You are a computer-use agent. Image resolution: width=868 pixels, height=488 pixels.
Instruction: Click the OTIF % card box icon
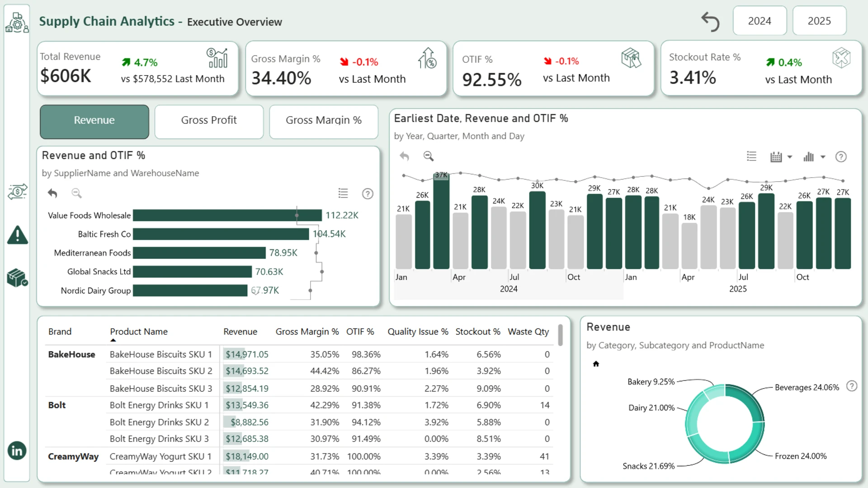click(x=631, y=58)
